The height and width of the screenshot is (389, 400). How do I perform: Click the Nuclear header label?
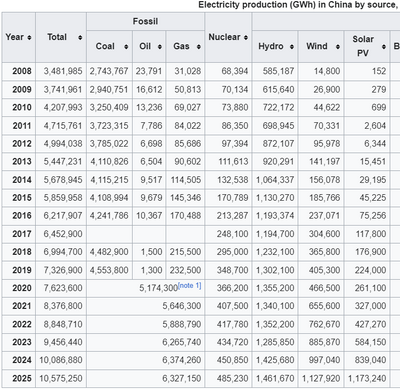coord(224,37)
